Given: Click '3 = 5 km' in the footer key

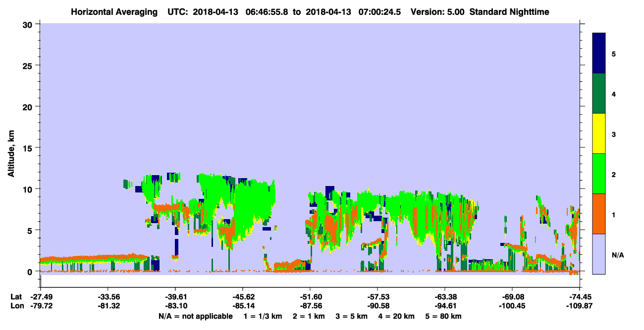Looking at the screenshot, I should (352, 316).
